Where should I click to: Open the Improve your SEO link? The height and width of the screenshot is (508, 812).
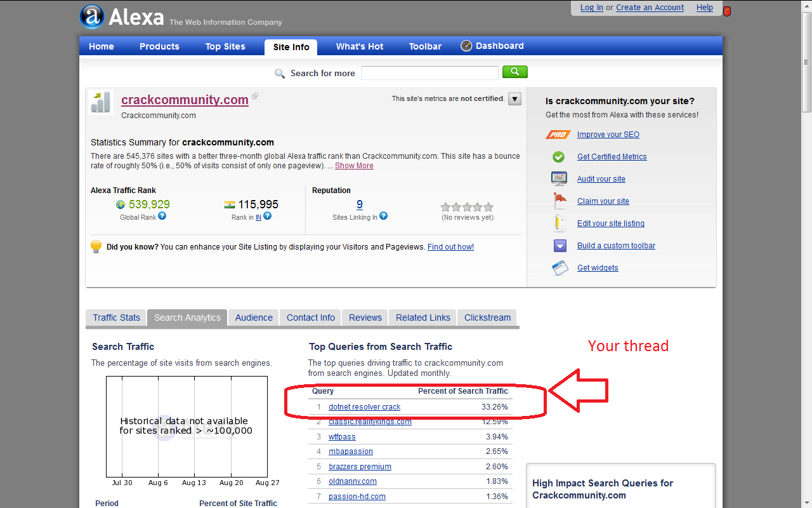tap(608, 135)
